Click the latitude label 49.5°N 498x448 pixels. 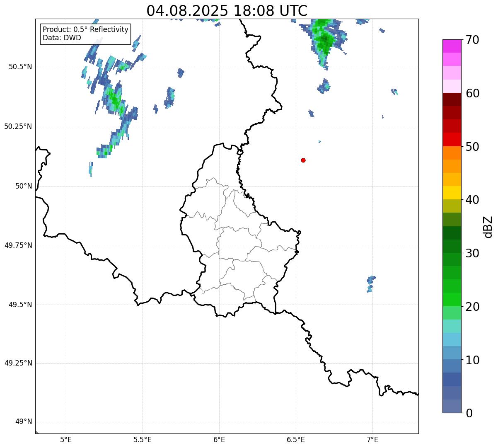click(20, 305)
